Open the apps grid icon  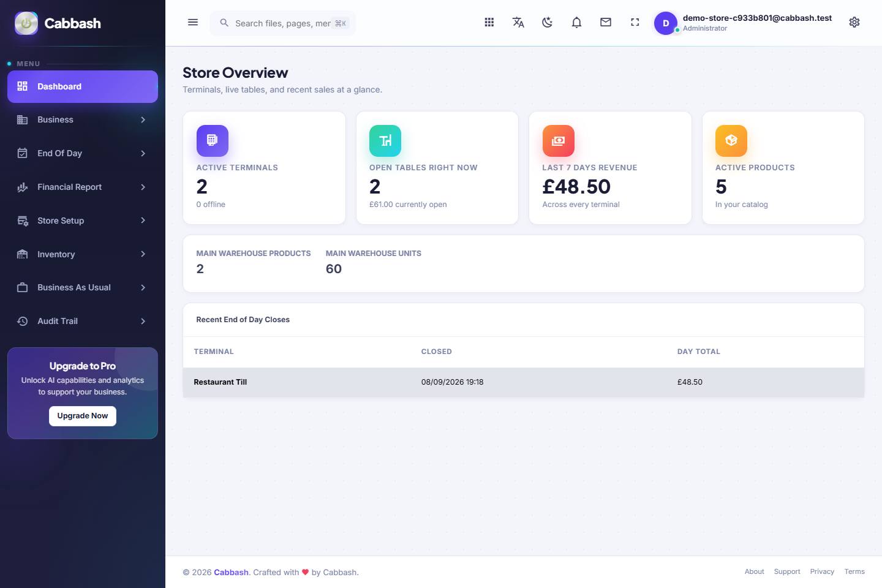(489, 23)
